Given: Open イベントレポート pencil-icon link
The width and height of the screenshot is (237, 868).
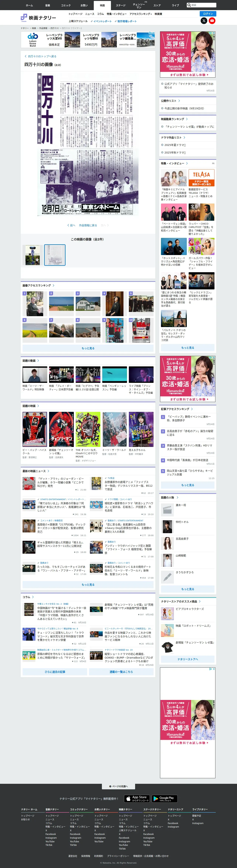Looking at the screenshot, I should click(101, 21).
